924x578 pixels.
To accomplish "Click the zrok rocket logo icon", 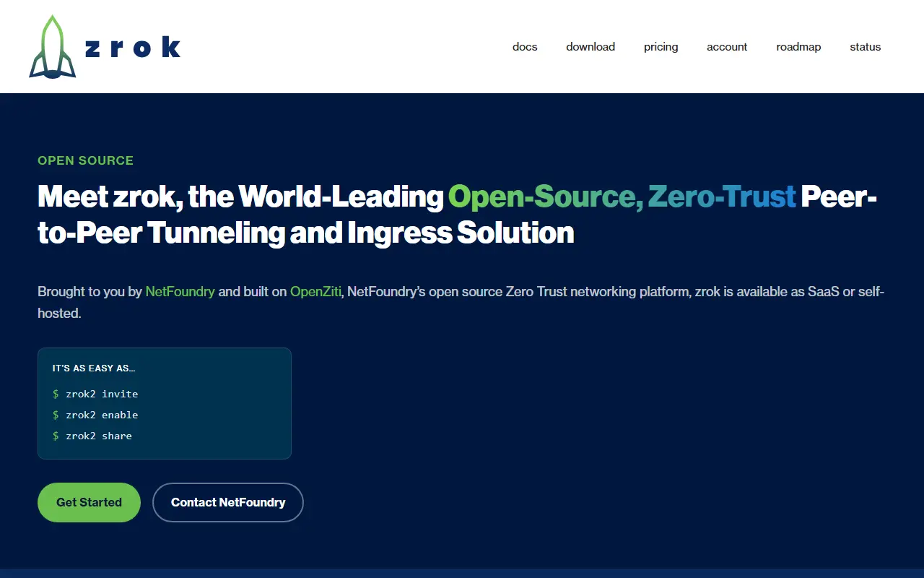I will (x=53, y=46).
